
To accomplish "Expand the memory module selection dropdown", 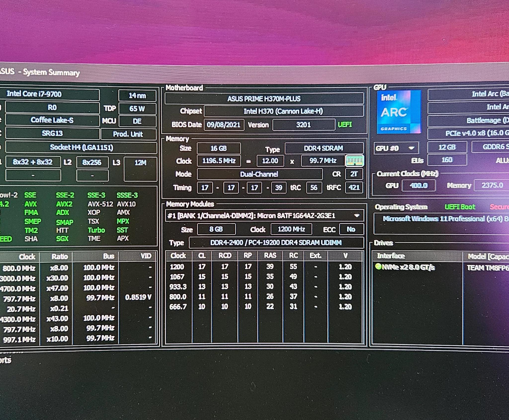I will pos(357,216).
